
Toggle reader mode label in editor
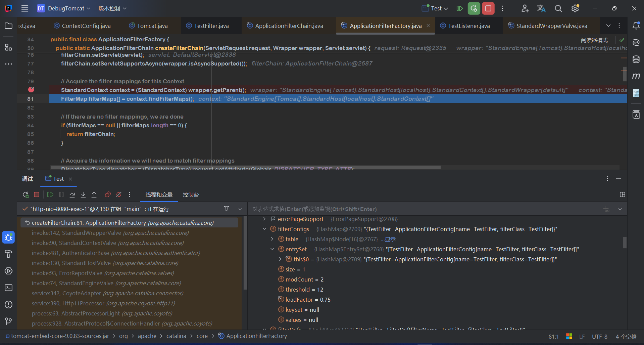(x=594, y=40)
